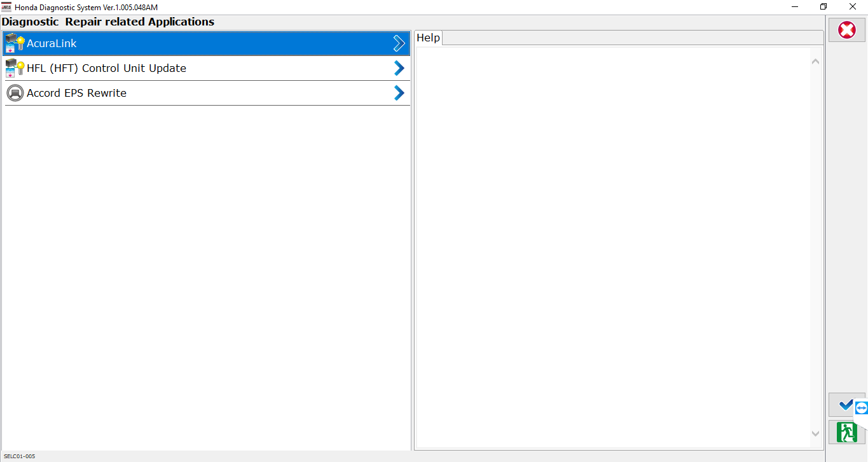This screenshot has height=462, width=868.
Task: Restore down the application window
Action: tap(823, 7)
